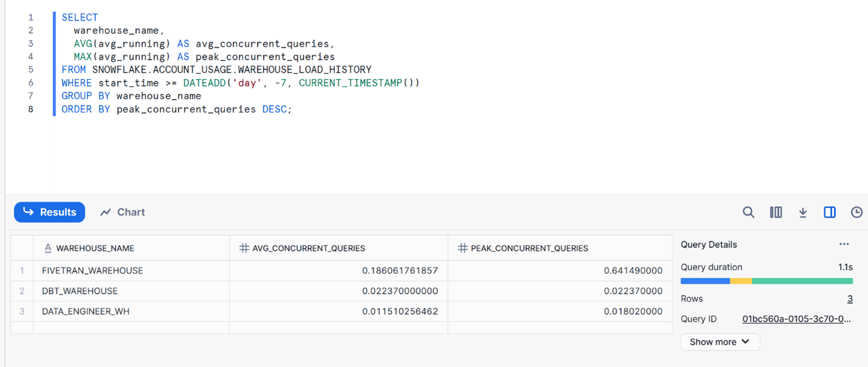Open the query history clock icon
Viewport: 868px width, 367px height.
point(856,212)
